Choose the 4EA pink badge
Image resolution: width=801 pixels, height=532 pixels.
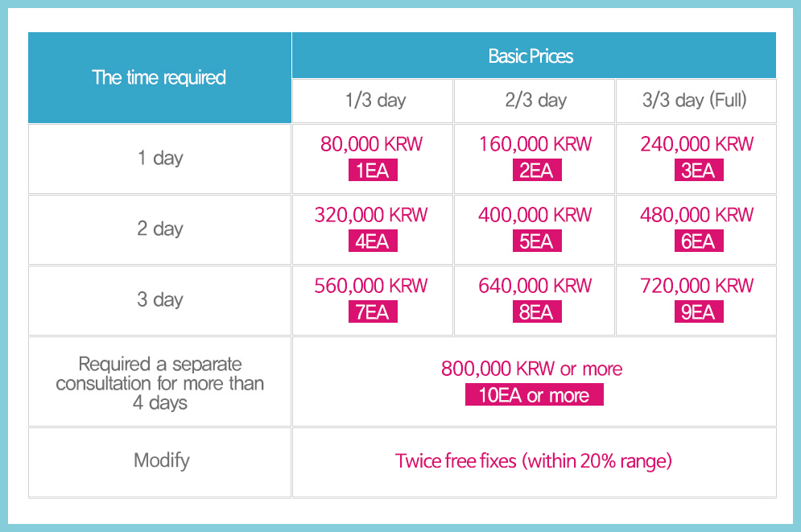[x=372, y=241]
